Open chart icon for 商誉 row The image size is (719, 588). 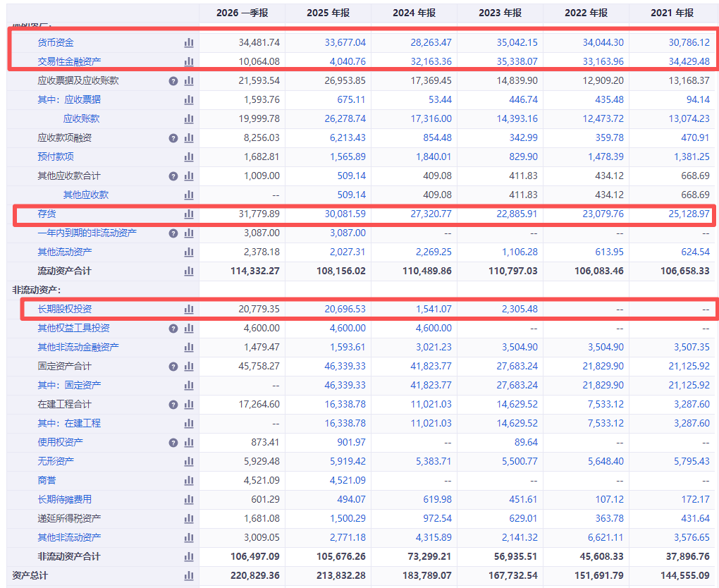pos(188,481)
